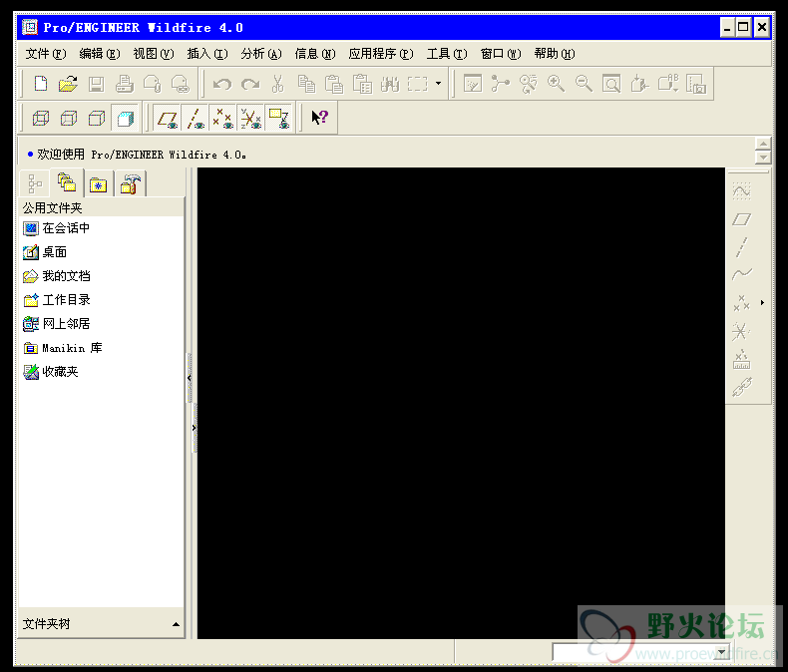
Task: Open the selection box dropdown arrow
Action: [x=438, y=84]
